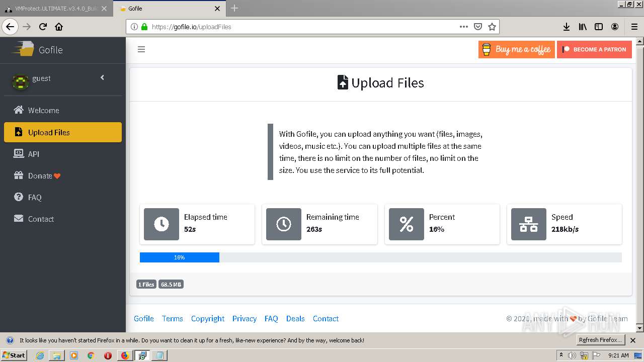Collapse the guest user panel arrow

103,77
